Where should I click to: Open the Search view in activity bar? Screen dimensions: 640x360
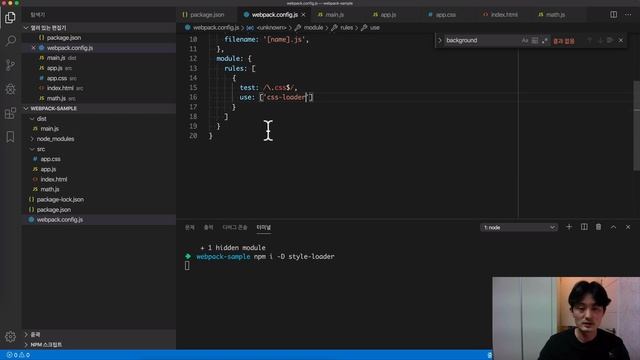point(11,40)
